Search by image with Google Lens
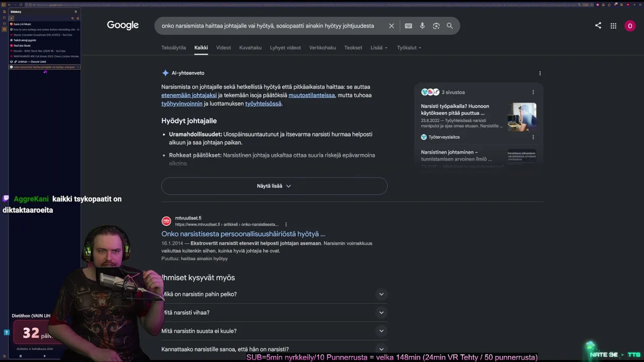 point(436,26)
